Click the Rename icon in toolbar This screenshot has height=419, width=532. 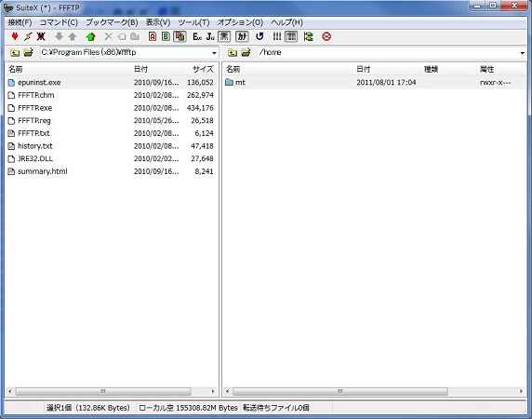122,36
